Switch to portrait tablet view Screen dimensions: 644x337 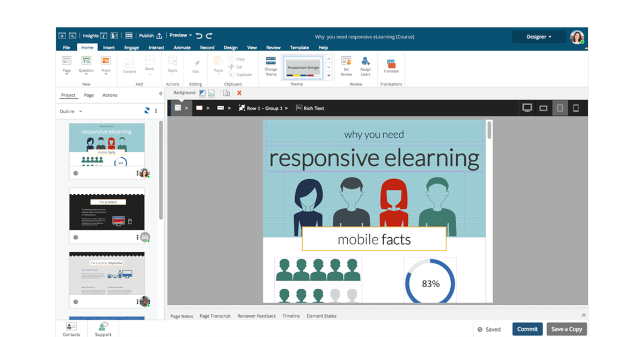coord(560,108)
